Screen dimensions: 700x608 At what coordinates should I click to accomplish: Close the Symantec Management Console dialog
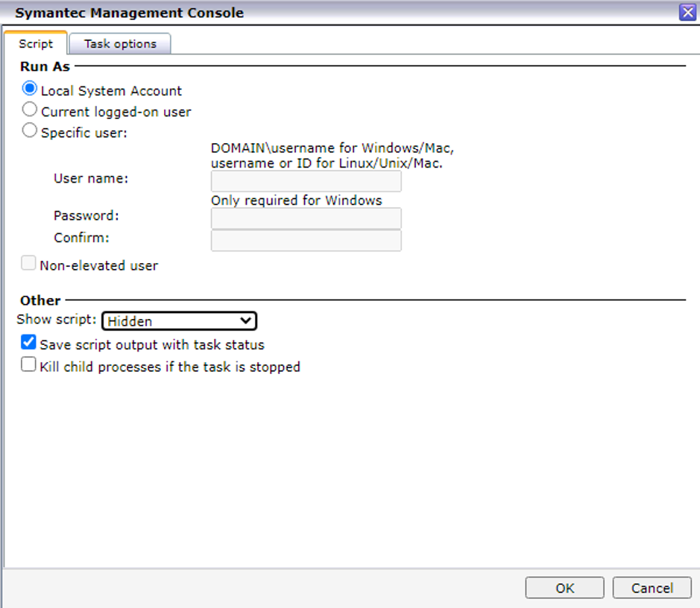[687, 12]
